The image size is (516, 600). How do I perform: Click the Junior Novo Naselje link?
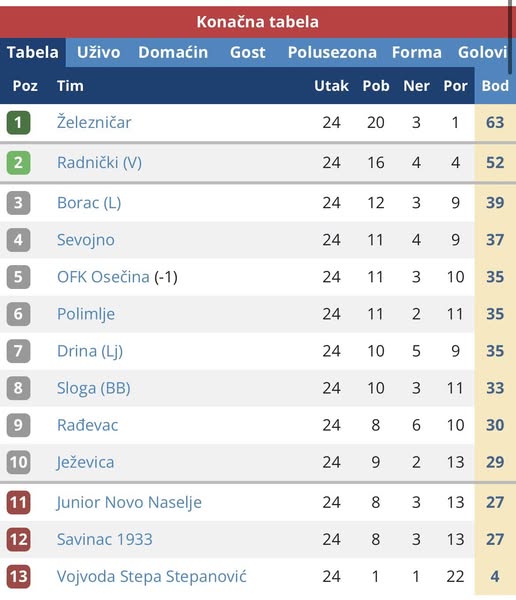coord(129,502)
